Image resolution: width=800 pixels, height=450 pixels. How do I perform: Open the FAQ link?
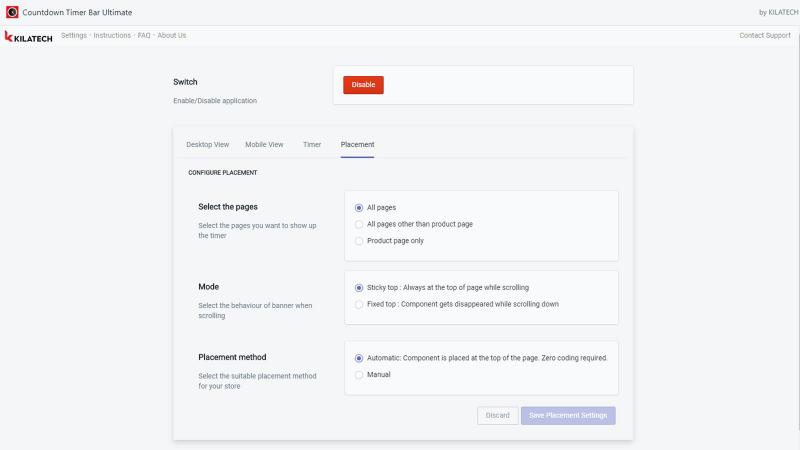[144, 35]
